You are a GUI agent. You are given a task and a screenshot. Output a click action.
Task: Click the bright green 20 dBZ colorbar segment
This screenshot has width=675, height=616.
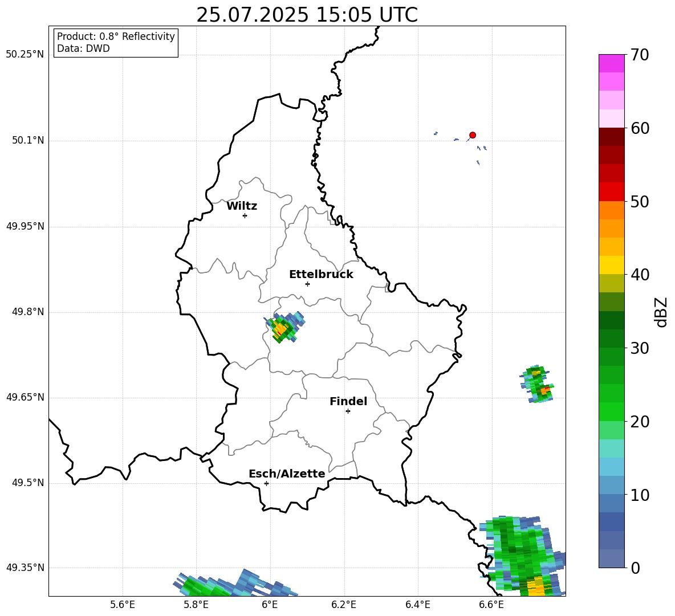pyautogui.click(x=611, y=411)
